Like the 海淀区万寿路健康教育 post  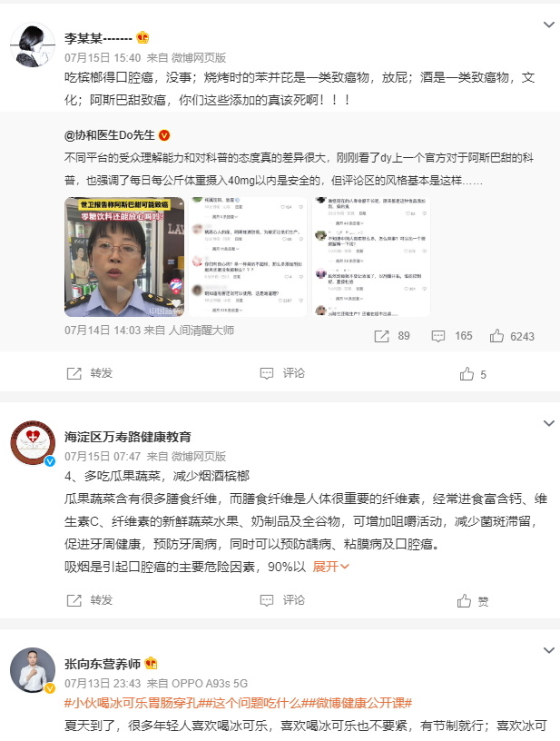pyautogui.click(x=473, y=600)
